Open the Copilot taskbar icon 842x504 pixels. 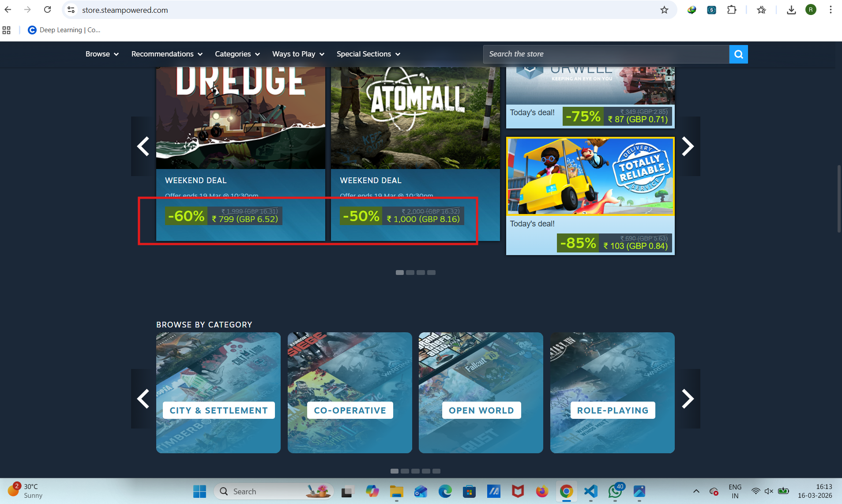[372, 491]
